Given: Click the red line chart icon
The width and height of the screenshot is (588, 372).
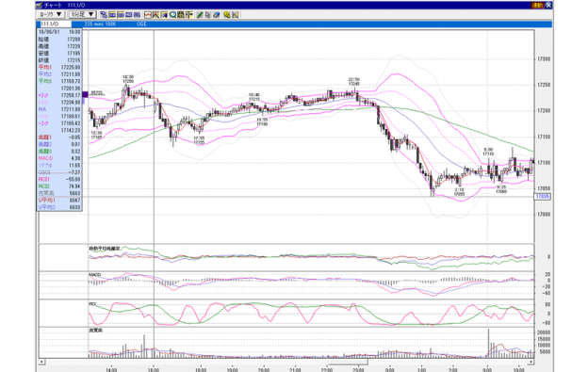Looking at the screenshot, I should pyautogui.click(x=148, y=15).
